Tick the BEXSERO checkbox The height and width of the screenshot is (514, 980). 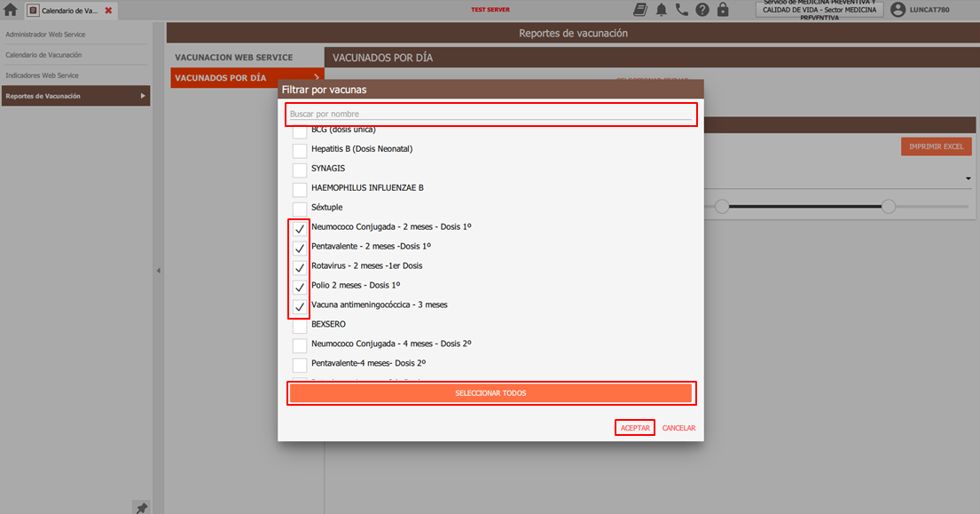[x=300, y=326]
